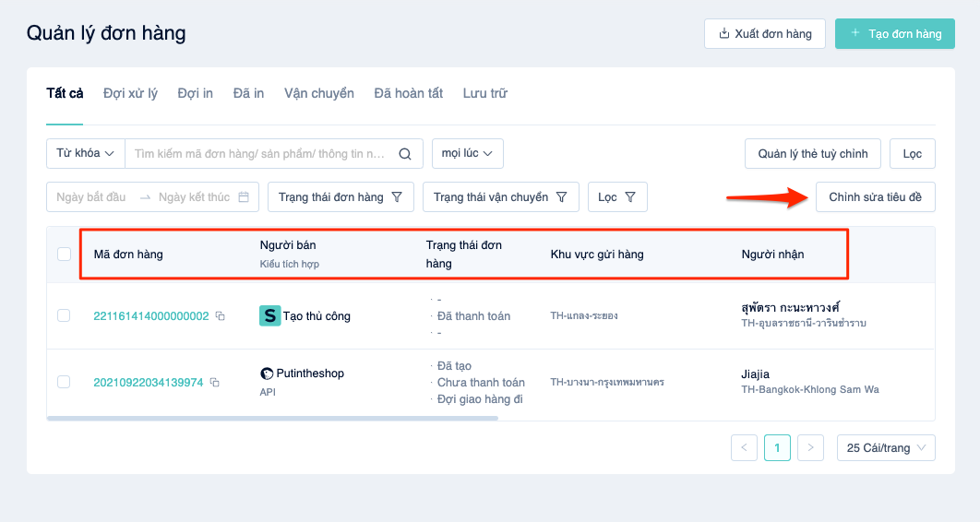Open the mọi lúc time dropdown

pos(468,154)
